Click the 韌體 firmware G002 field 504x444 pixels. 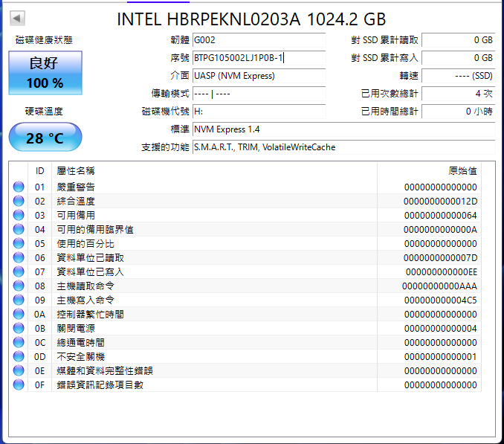[259, 40]
